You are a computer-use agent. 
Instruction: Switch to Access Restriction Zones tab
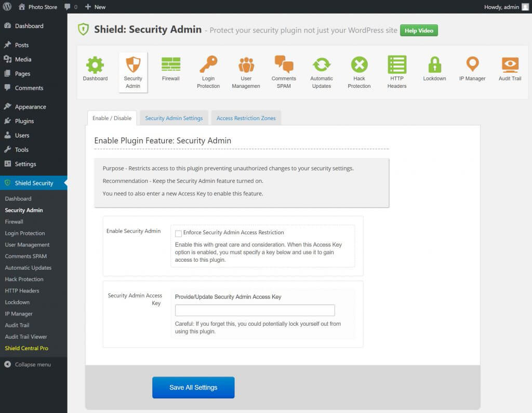click(x=246, y=118)
